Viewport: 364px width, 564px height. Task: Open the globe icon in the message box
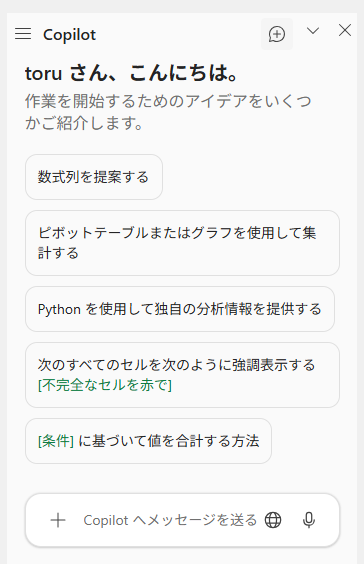[x=273, y=520]
